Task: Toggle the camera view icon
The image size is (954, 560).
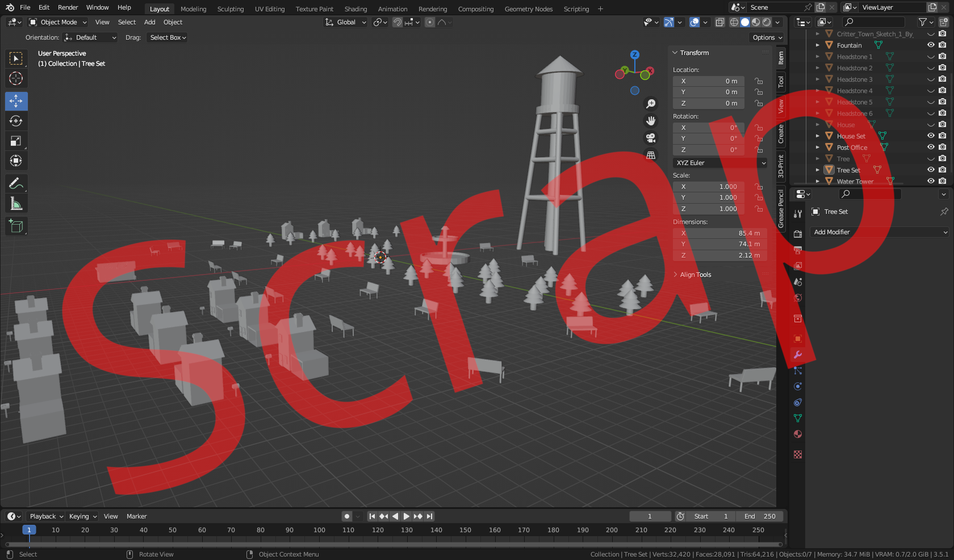Action: point(651,138)
